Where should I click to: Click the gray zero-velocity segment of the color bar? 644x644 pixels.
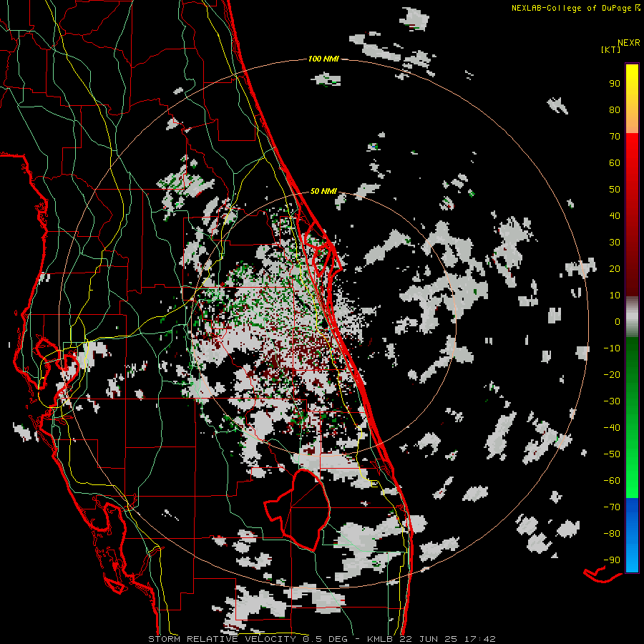point(632,317)
